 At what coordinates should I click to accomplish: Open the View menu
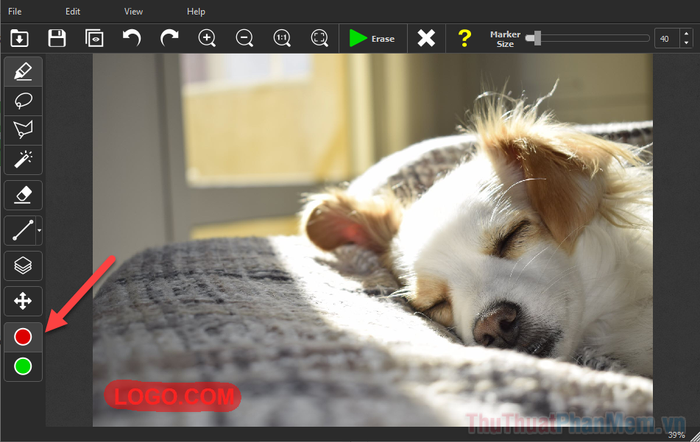(x=133, y=12)
